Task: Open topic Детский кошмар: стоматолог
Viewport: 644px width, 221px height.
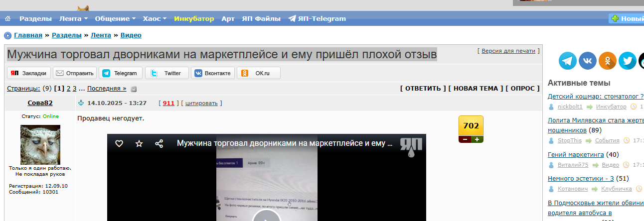Action: tap(596, 96)
